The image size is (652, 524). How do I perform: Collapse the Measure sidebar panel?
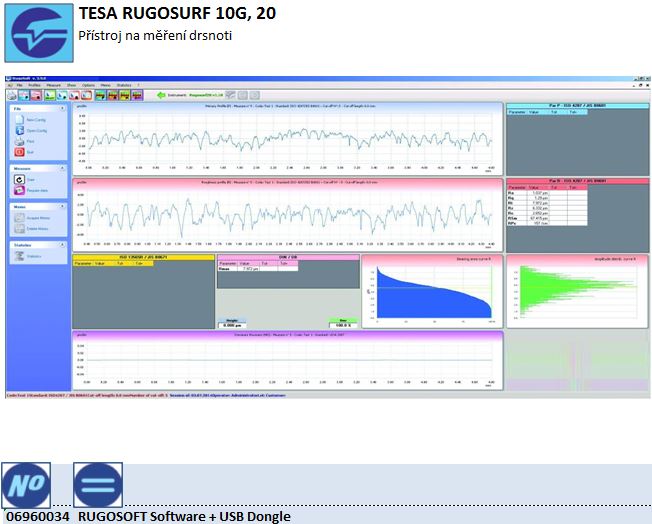(62, 168)
